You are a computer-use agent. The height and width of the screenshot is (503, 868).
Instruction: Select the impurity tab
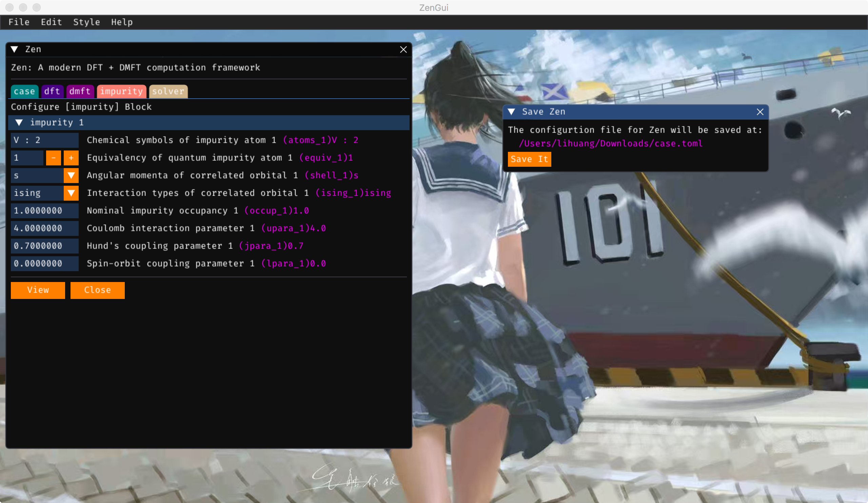121,91
